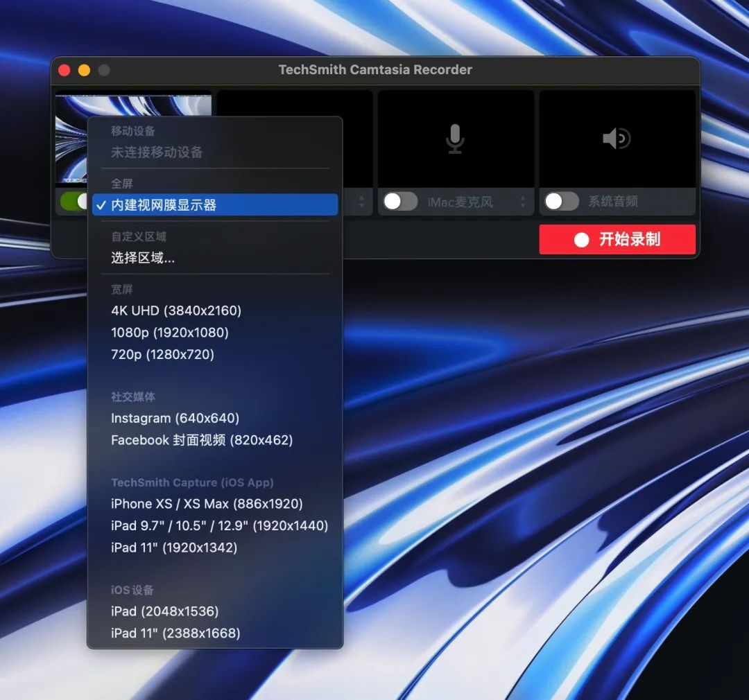The width and height of the screenshot is (749, 700).
Task: Open the camera source dropdown arrows
Action: 361,202
